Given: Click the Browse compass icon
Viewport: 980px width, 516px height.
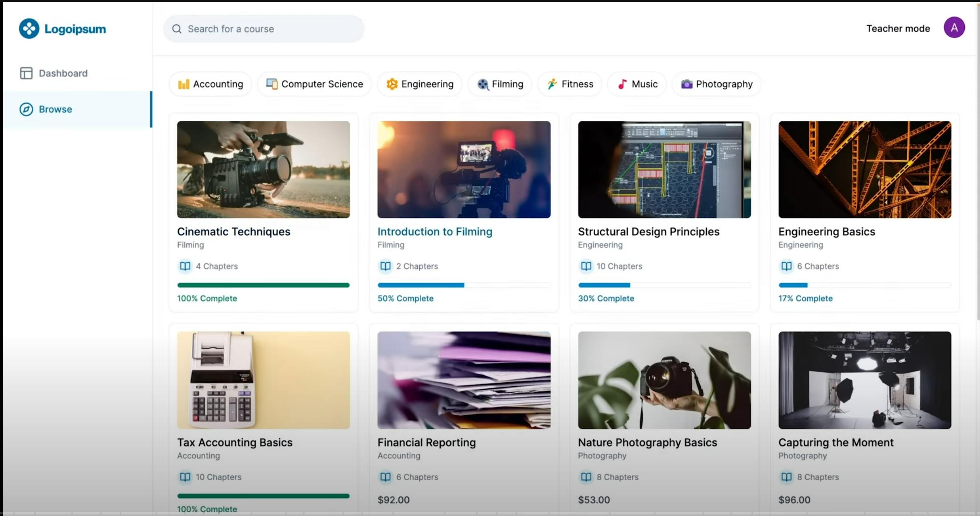Looking at the screenshot, I should click(26, 109).
